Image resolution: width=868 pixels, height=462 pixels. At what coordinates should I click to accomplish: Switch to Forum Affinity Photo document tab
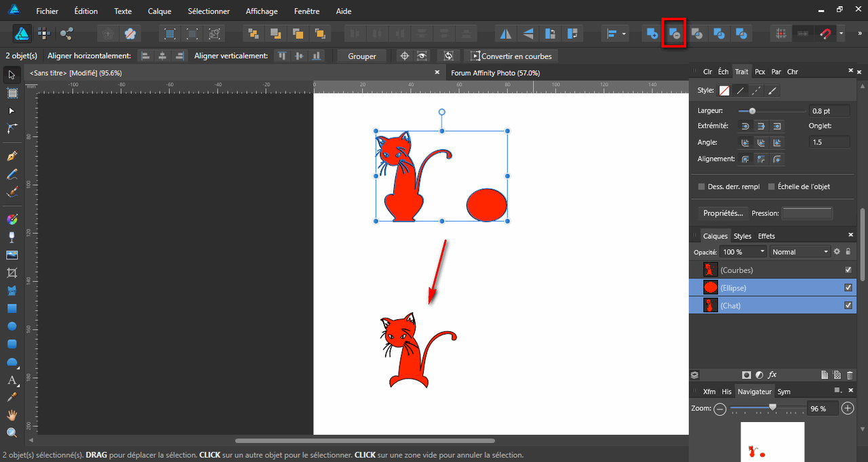(x=496, y=72)
